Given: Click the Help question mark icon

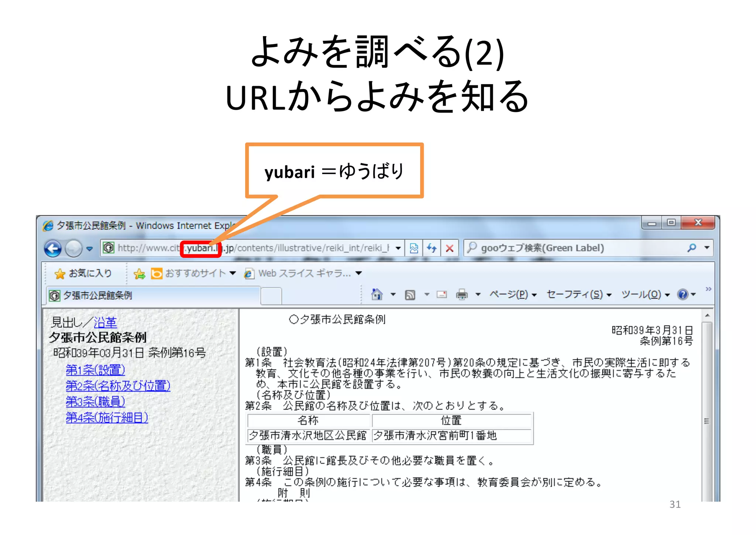Looking at the screenshot, I should click(x=683, y=294).
